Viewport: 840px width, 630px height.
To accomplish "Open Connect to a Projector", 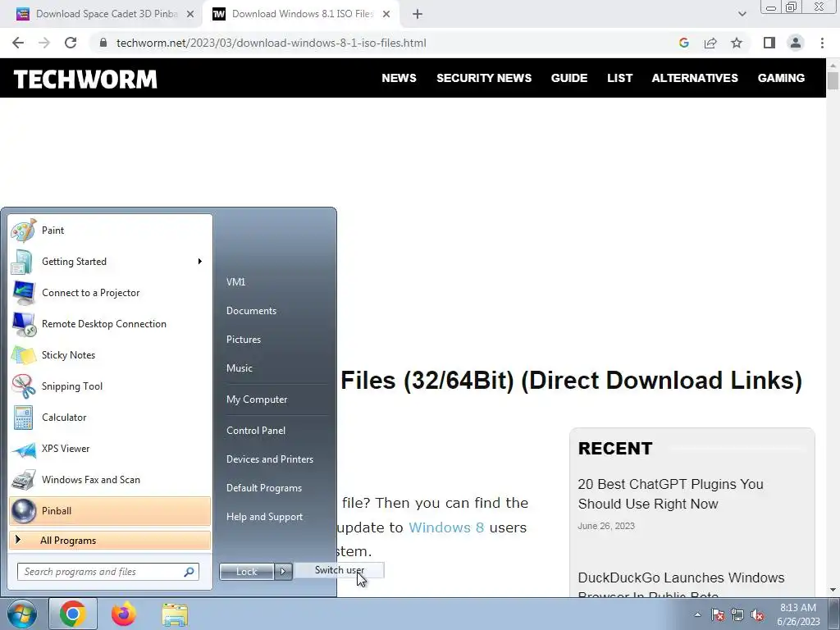I will [x=110, y=293].
